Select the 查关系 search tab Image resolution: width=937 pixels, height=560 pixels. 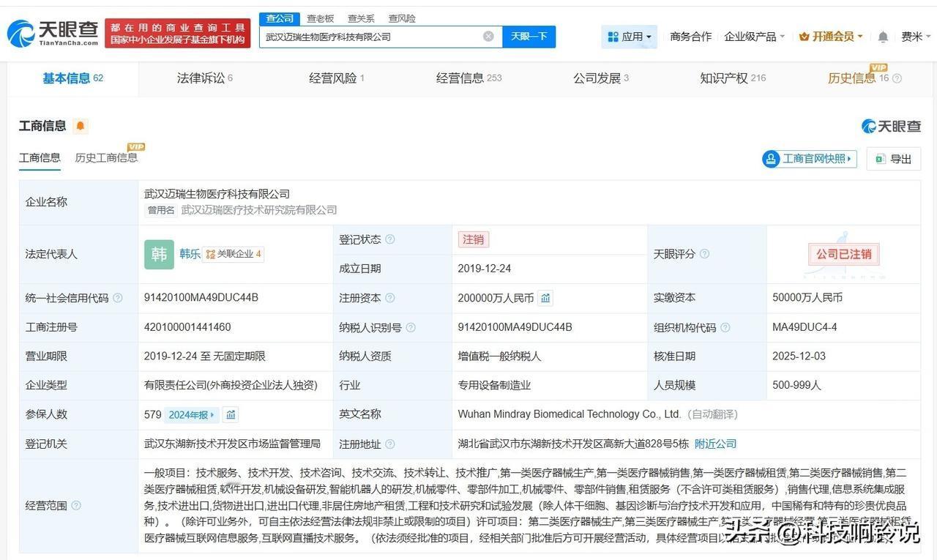tap(362, 18)
